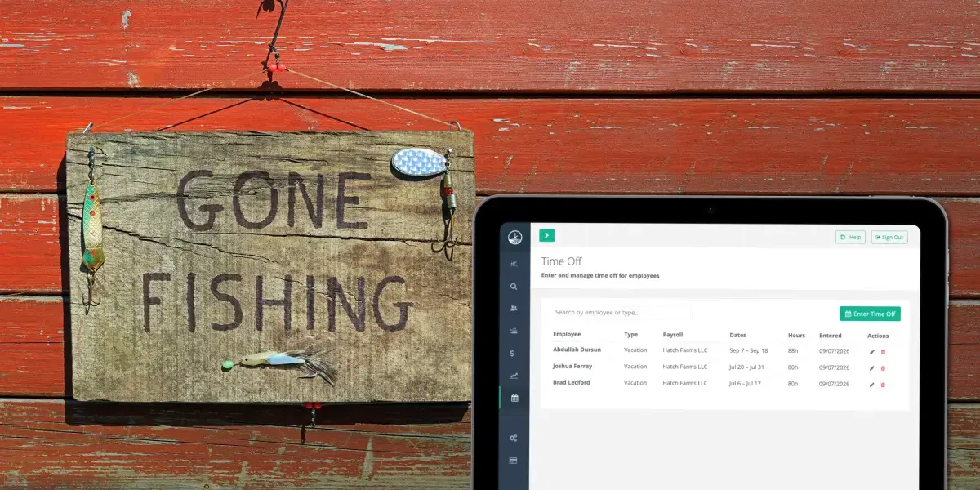This screenshot has width=980, height=490.
Task: Open the line chart reports icon
Action: coord(514,376)
